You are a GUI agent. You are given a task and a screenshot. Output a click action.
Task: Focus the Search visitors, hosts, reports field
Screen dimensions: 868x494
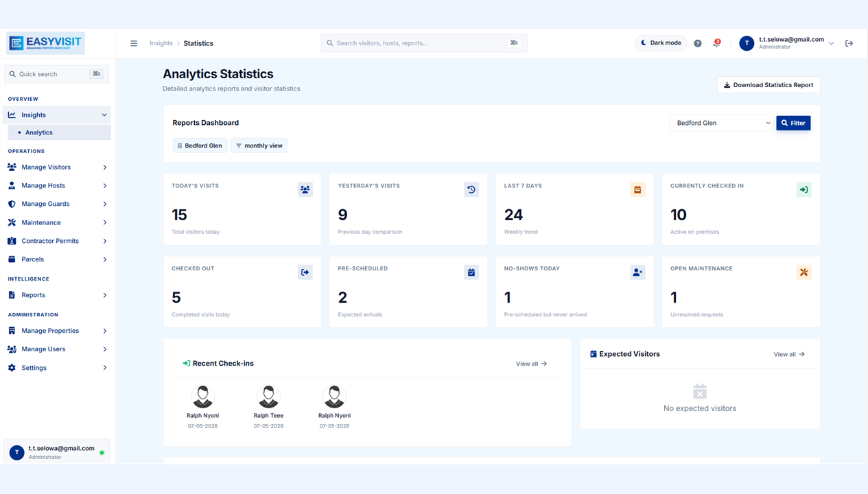pyautogui.click(x=424, y=43)
